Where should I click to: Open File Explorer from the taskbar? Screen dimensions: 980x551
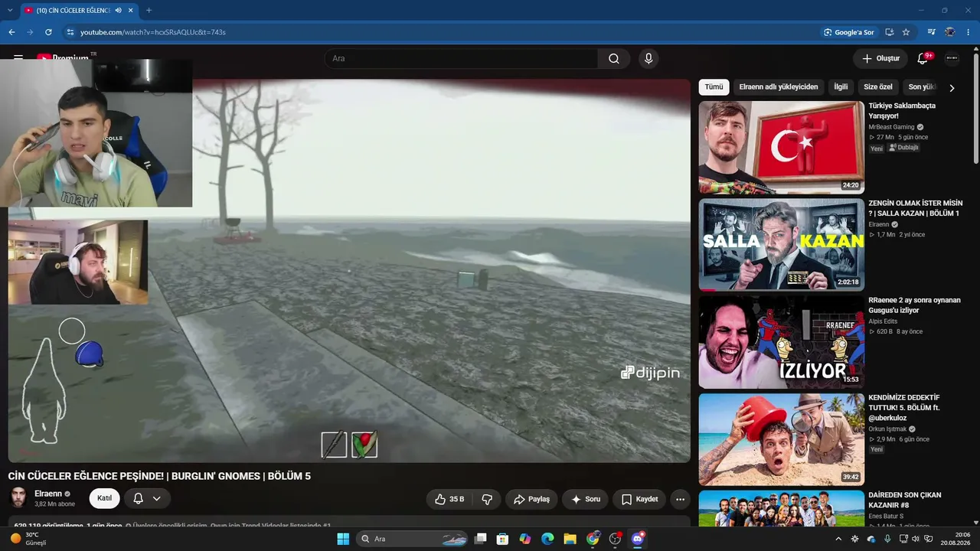[570, 539]
